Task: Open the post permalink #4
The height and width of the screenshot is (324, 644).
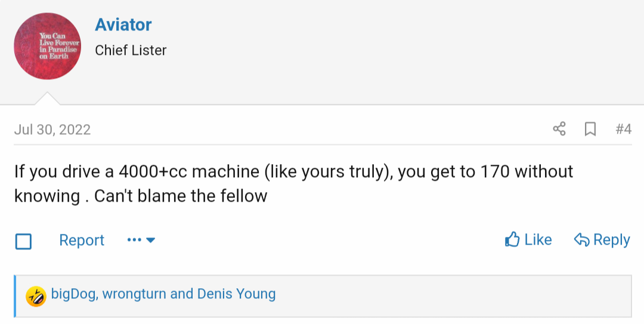Action: click(623, 129)
